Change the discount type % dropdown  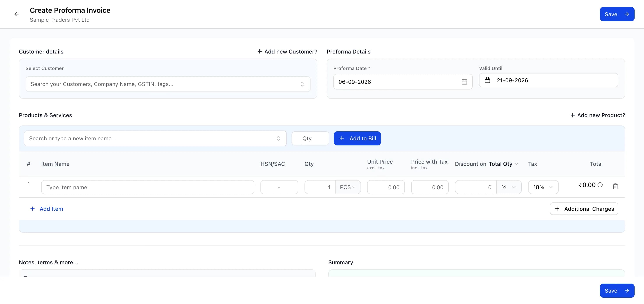tap(509, 187)
